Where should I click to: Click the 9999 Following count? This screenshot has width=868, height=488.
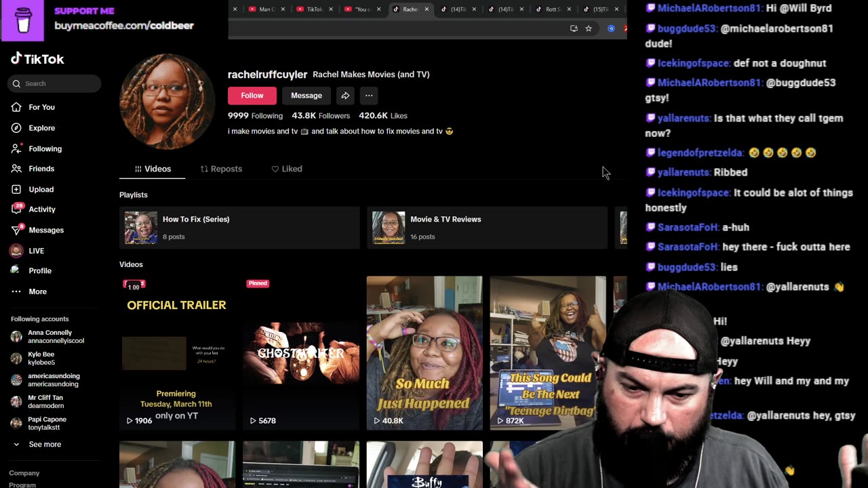point(255,116)
